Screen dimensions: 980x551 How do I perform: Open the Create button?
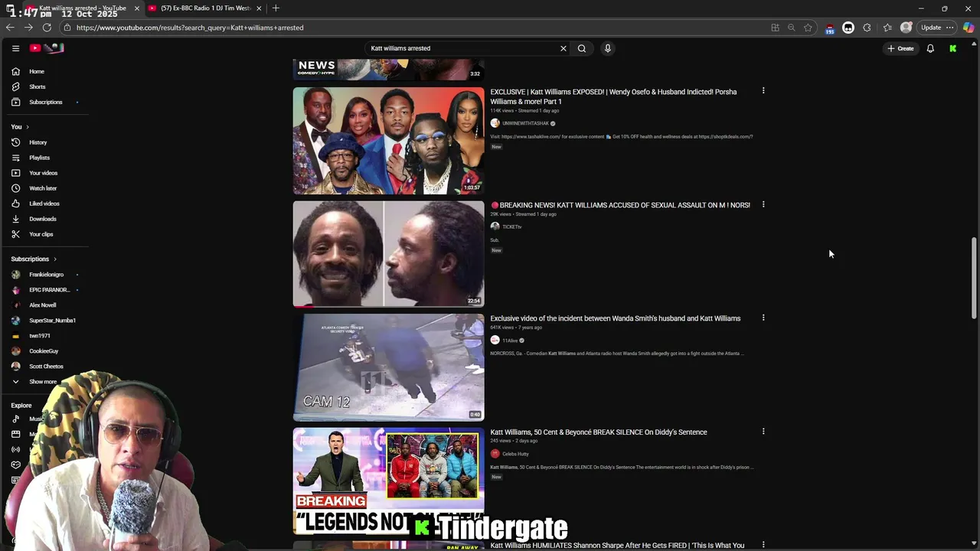(900, 48)
